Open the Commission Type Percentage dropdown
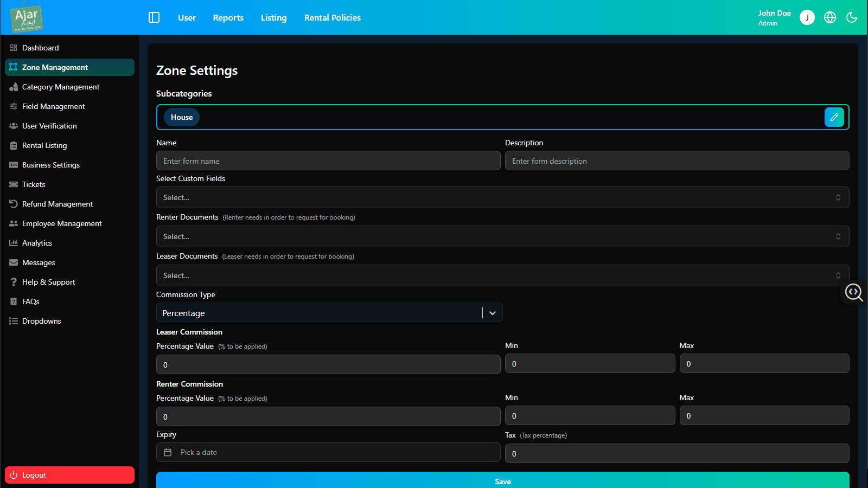Screen dimensions: 868x488 pyautogui.click(x=329, y=313)
